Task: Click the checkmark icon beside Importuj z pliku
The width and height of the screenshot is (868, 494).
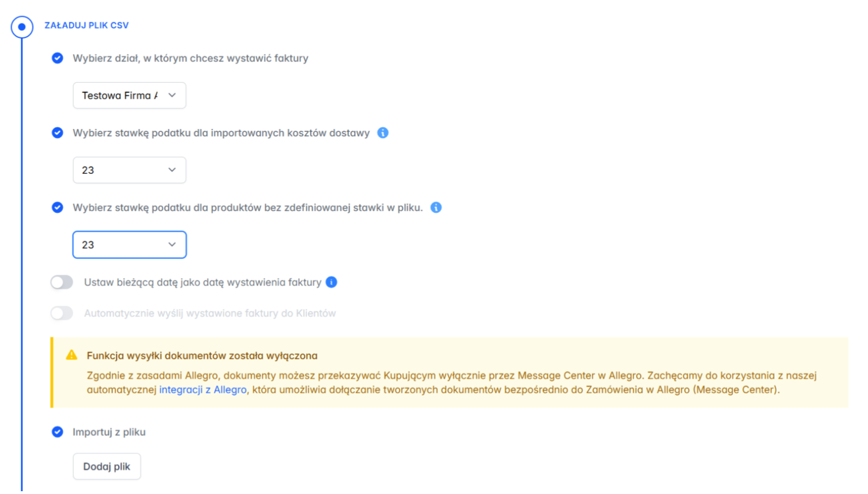Action: click(x=58, y=432)
